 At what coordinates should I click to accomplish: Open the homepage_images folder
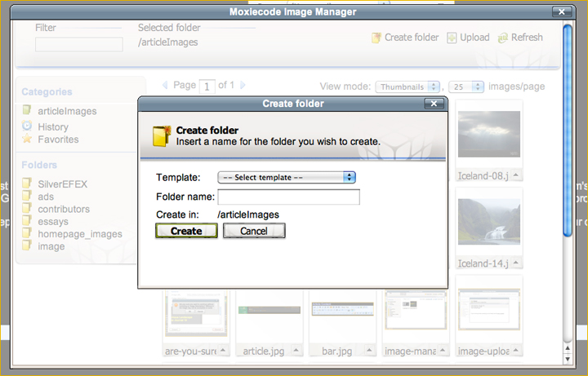point(80,234)
